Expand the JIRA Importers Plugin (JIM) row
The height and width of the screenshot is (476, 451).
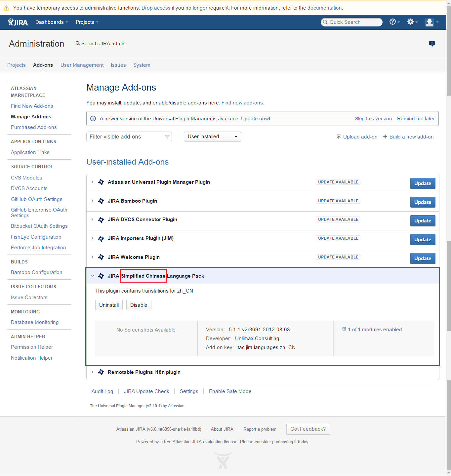[92, 238]
